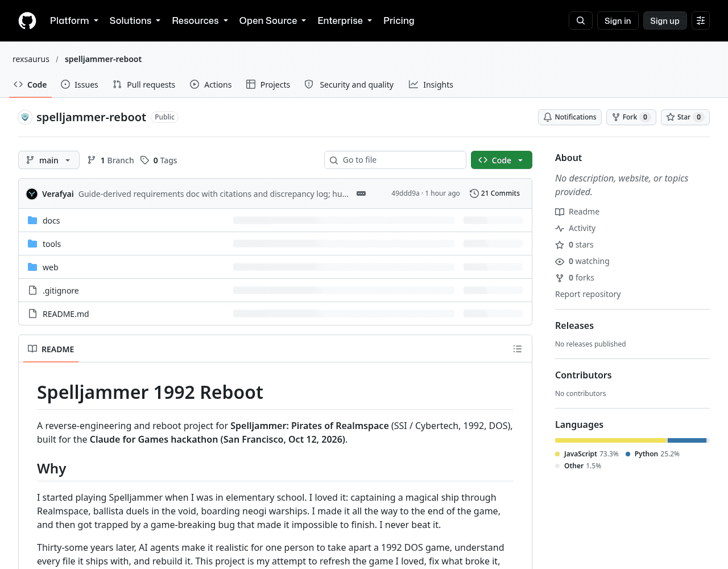
Task: Click the Notifications button
Action: pyautogui.click(x=570, y=117)
